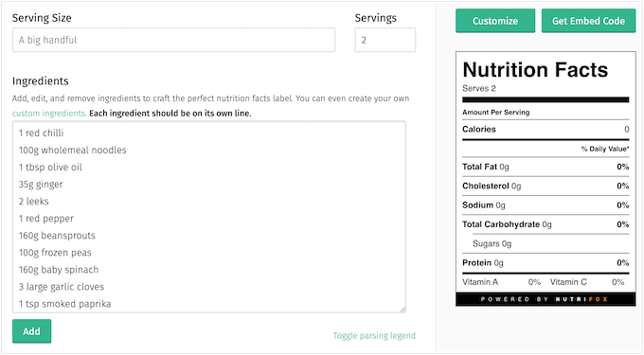
Task: Click the '1 tsp smoked paprika' line
Action: coord(65,304)
